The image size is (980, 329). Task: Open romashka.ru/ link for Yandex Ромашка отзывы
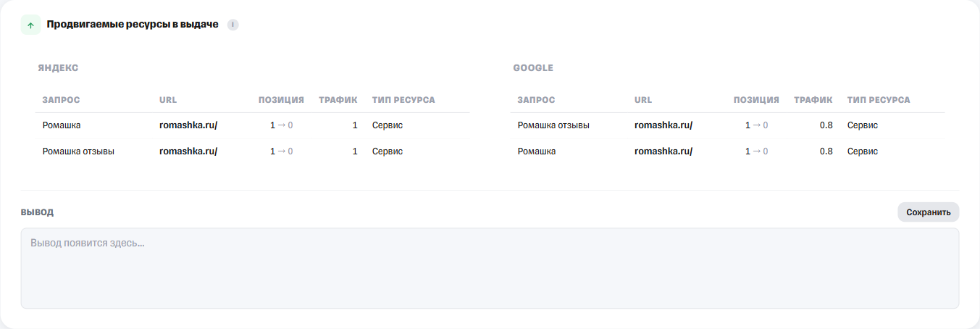pyautogui.click(x=188, y=151)
